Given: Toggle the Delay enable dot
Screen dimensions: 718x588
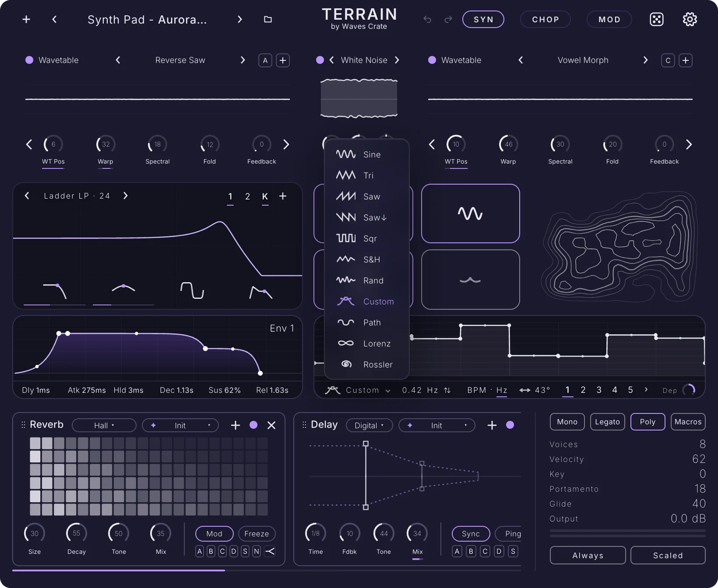Looking at the screenshot, I should (x=510, y=425).
